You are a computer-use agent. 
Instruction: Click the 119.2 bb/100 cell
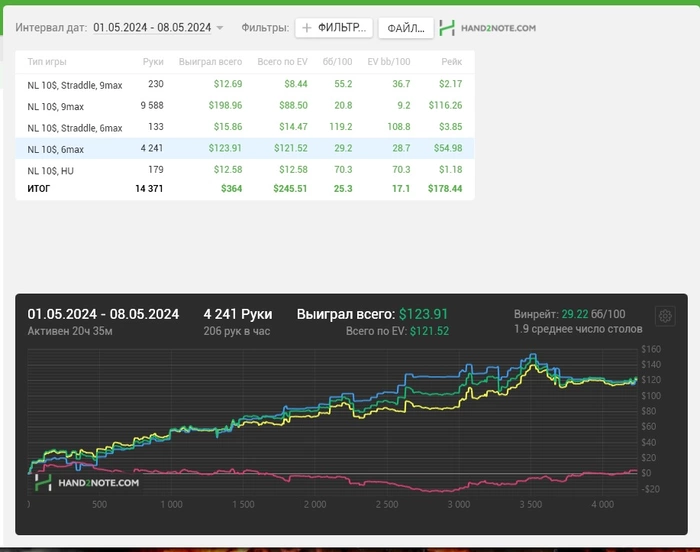pyautogui.click(x=341, y=127)
